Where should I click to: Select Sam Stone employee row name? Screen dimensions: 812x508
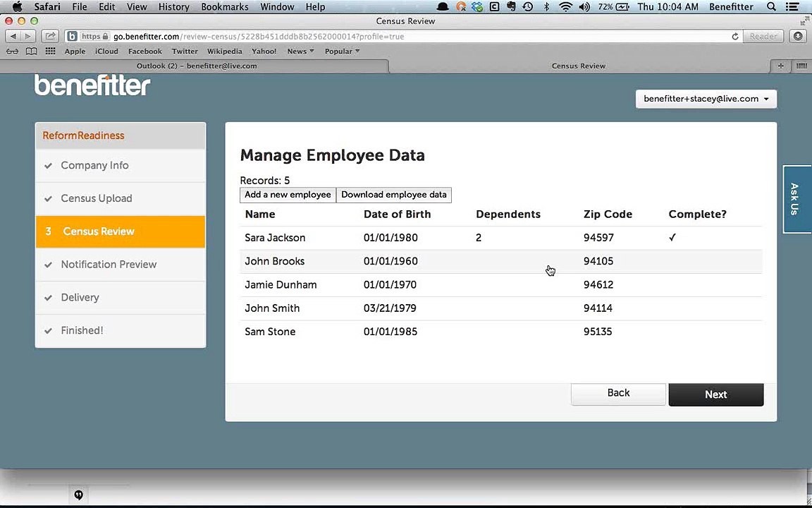pos(270,332)
